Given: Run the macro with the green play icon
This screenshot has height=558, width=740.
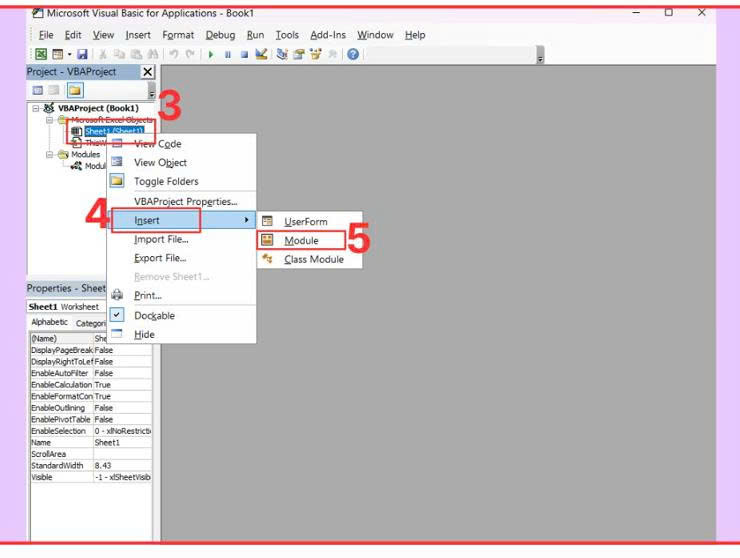Looking at the screenshot, I should click(211, 54).
